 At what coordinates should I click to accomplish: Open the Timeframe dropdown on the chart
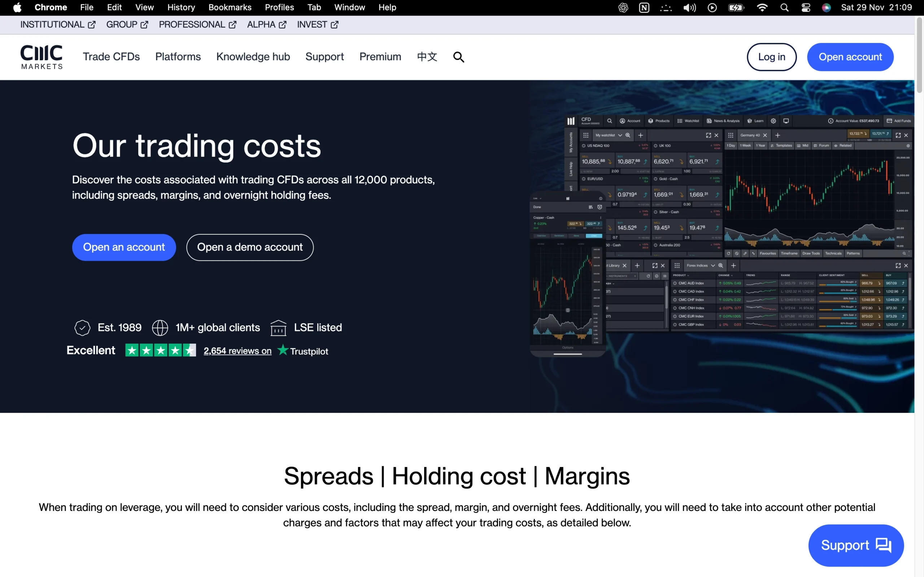tap(789, 253)
